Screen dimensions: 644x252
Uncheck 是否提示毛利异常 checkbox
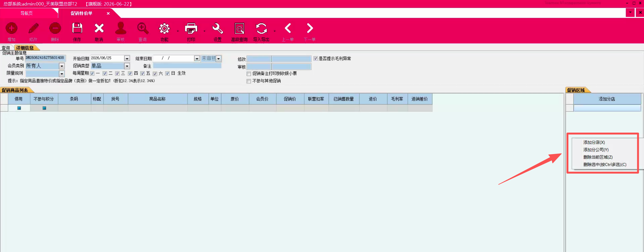click(x=316, y=59)
